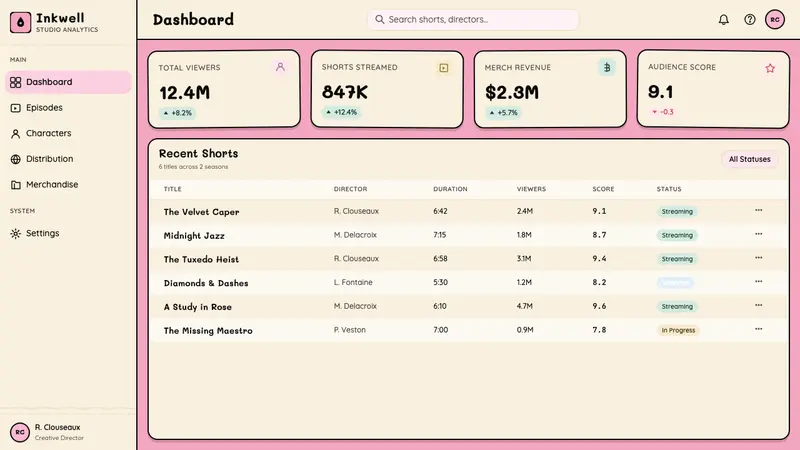Open Episodes in the sidebar

coord(68,108)
